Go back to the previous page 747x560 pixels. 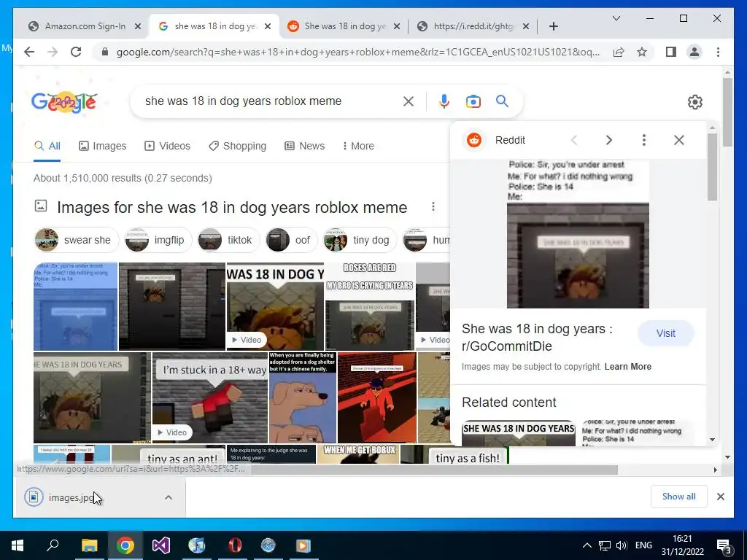(29, 52)
